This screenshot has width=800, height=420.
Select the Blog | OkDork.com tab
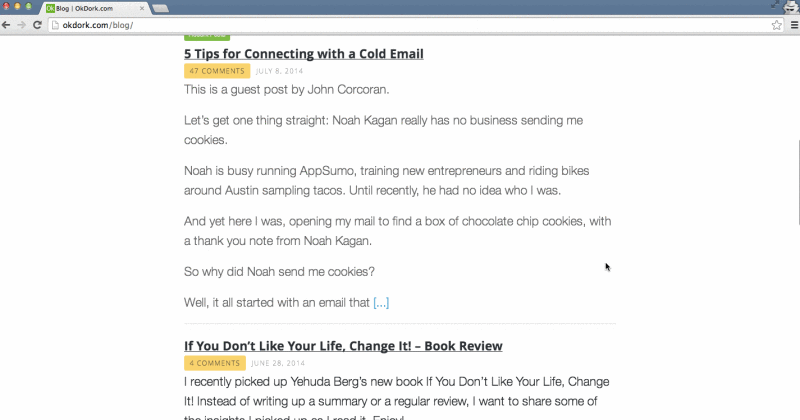coord(94,8)
